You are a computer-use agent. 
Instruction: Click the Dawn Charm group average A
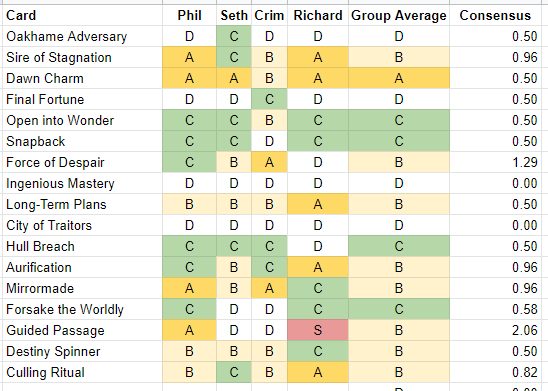click(399, 78)
